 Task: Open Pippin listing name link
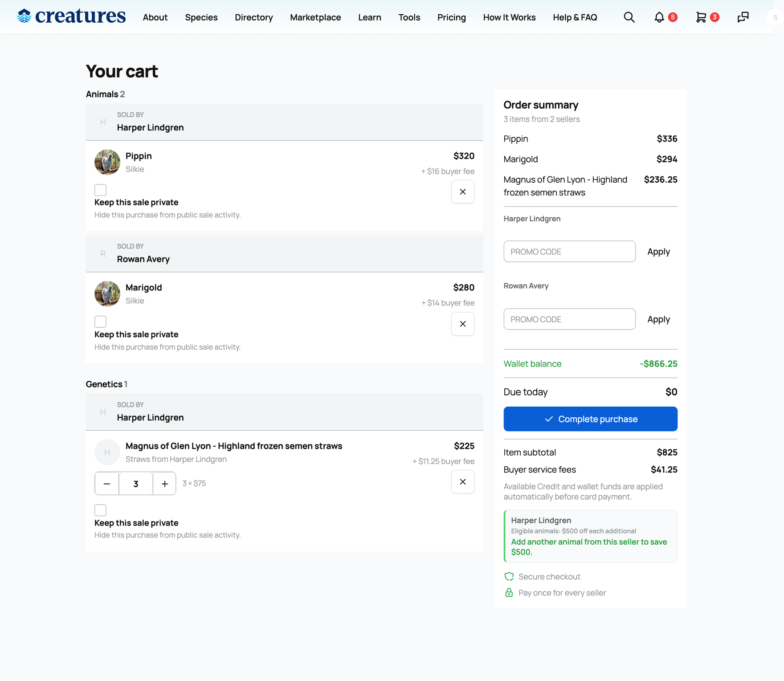pyautogui.click(x=139, y=156)
